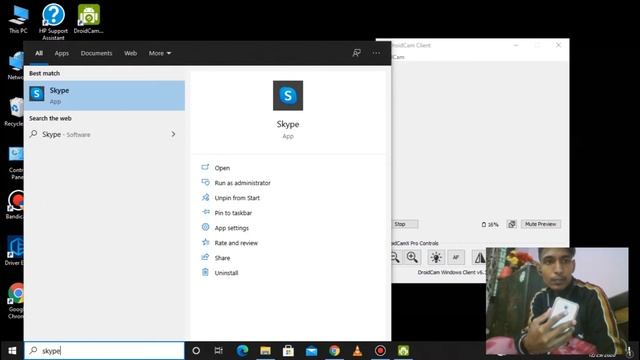
Task: Click the webcam preview thumbnail
Action: point(557,301)
